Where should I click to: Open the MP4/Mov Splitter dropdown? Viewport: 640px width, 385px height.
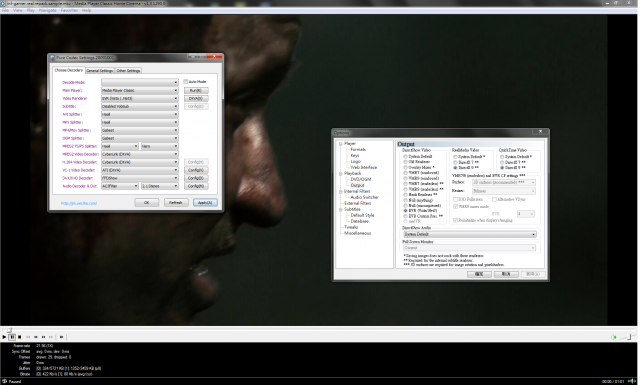[x=140, y=130]
